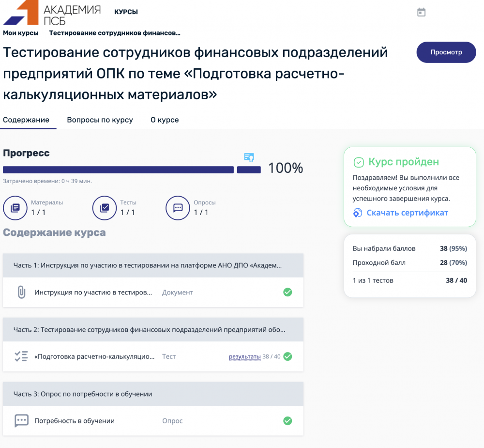Click green checkmark next to 38 / 40
484x448 pixels.
(x=287, y=356)
